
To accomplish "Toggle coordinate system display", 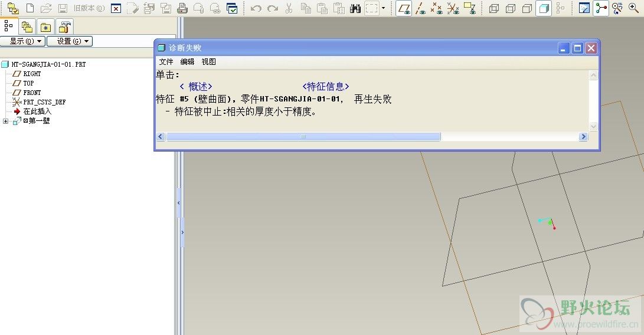I will pyautogui.click(x=453, y=8).
